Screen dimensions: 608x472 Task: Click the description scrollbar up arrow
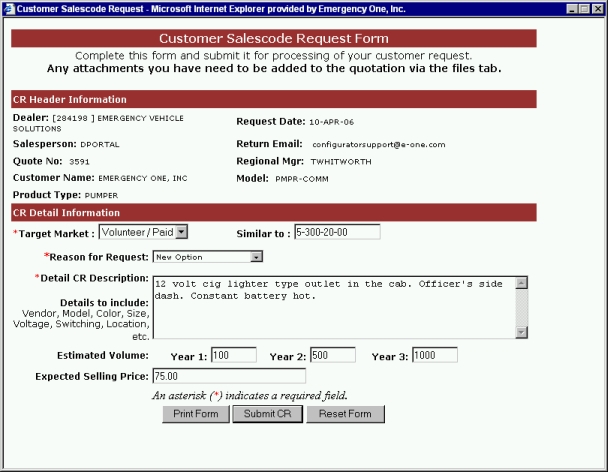tap(522, 283)
